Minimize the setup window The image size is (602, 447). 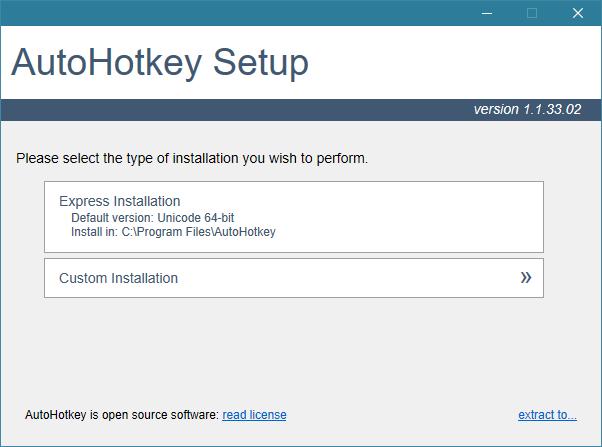click(x=486, y=13)
